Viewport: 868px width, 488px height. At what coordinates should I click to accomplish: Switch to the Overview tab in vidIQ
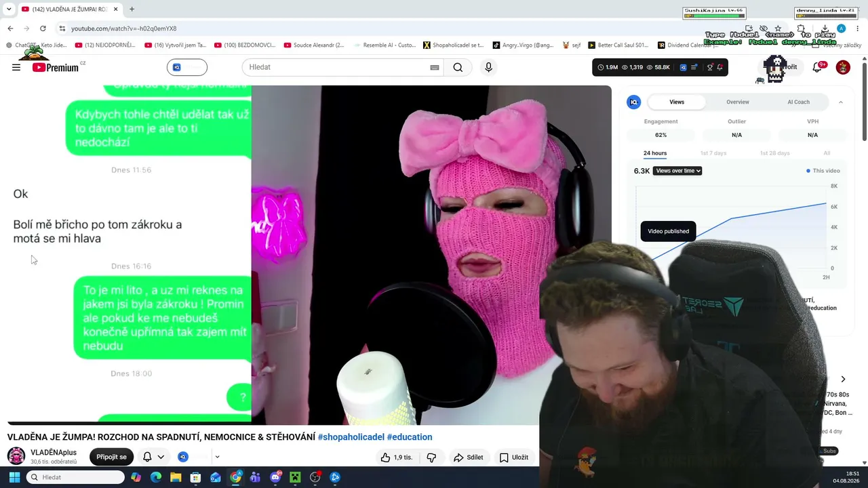point(738,102)
